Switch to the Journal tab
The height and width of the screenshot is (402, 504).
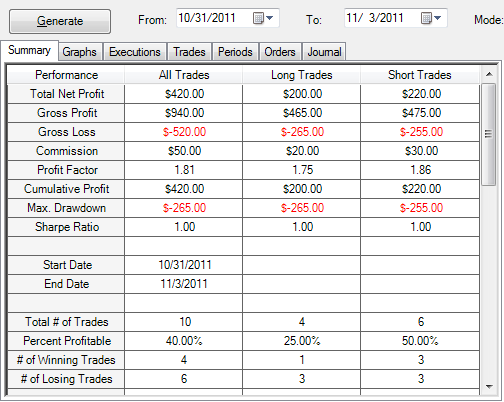[324, 52]
